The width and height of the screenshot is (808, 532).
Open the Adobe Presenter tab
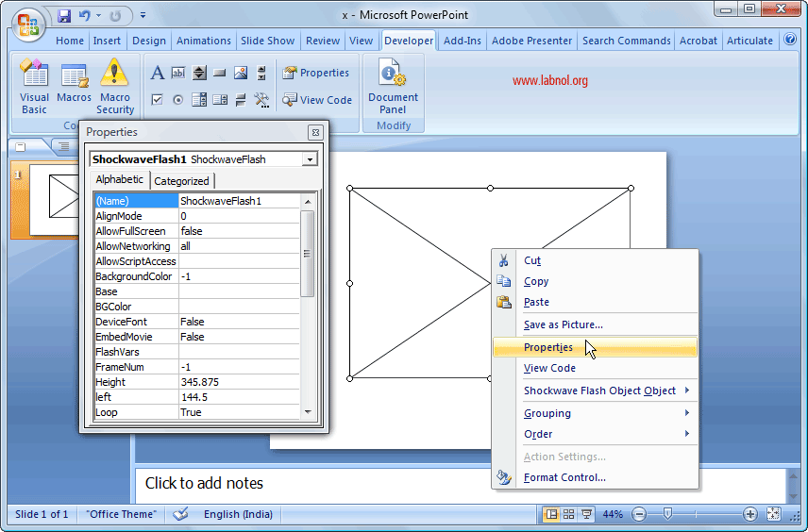[x=531, y=41]
